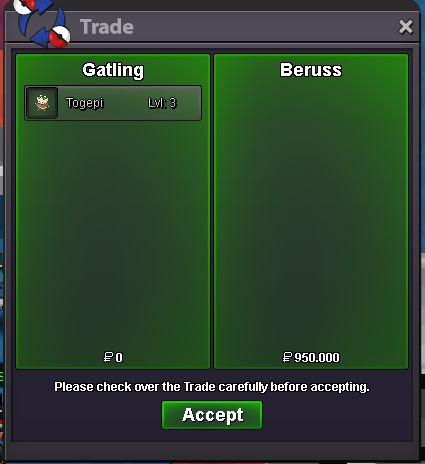Click the empty area of Beruss's offer panel
The image size is (425, 464).
[311, 213]
